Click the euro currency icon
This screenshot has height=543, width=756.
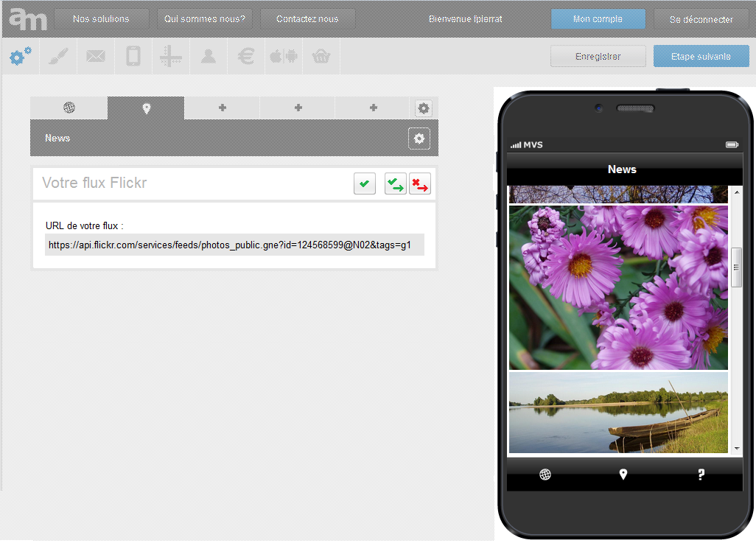coord(247,57)
